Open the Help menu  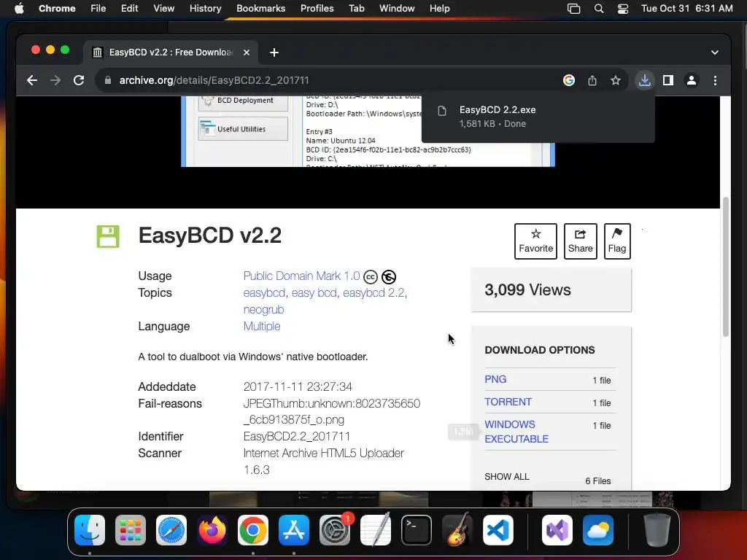tap(439, 8)
